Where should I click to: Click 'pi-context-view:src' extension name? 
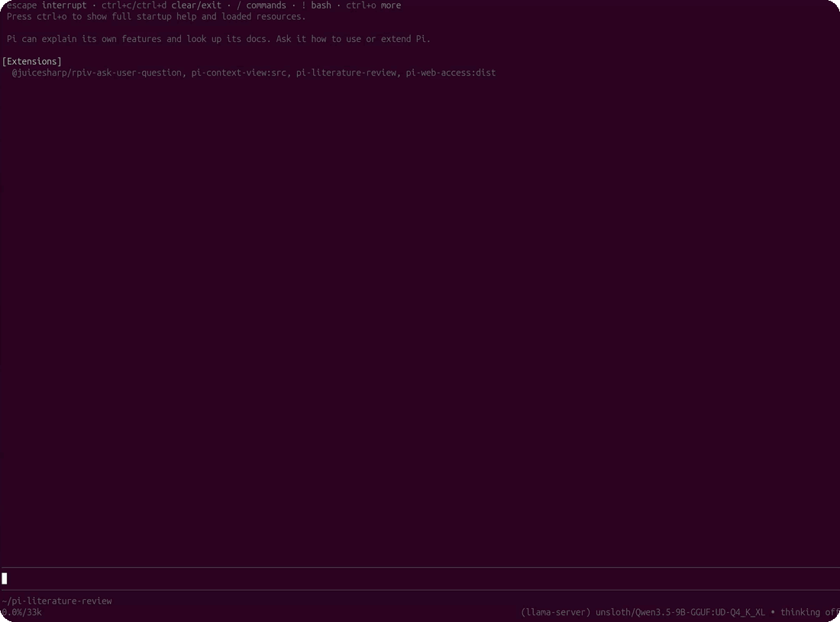point(239,73)
